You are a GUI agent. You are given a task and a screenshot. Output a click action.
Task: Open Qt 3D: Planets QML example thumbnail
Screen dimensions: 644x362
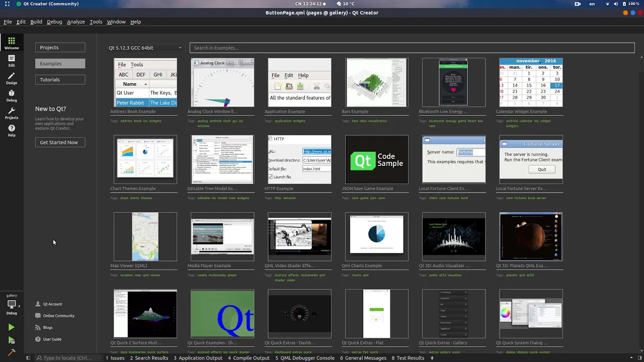pyautogui.click(x=531, y=236)
